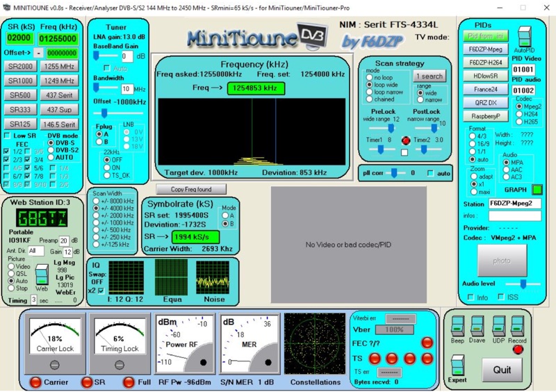
Task: Click the 1249 MHz preset button
Action: tap(59, 81)
